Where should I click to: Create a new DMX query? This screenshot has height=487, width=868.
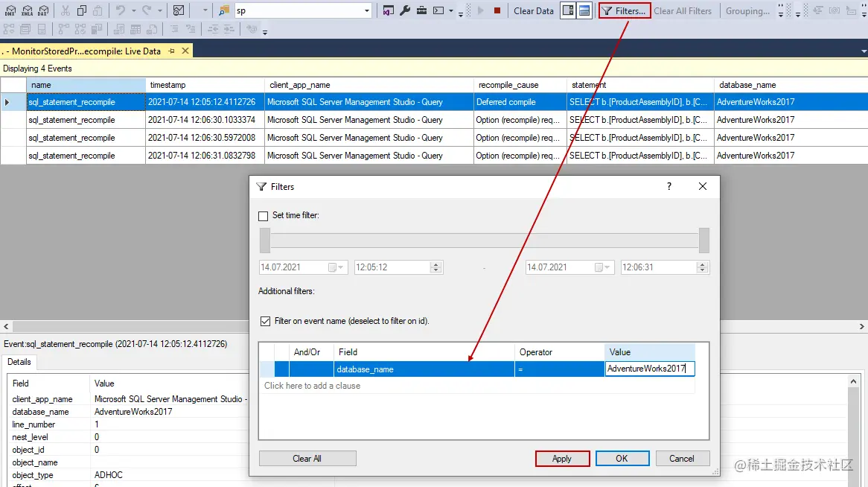[x=11, y=10]
